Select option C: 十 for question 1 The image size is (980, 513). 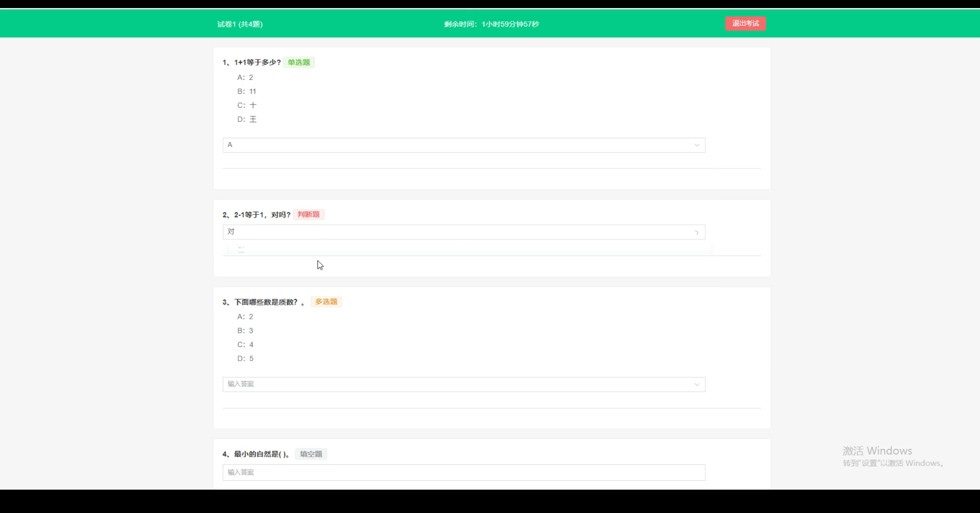[247, 105]
